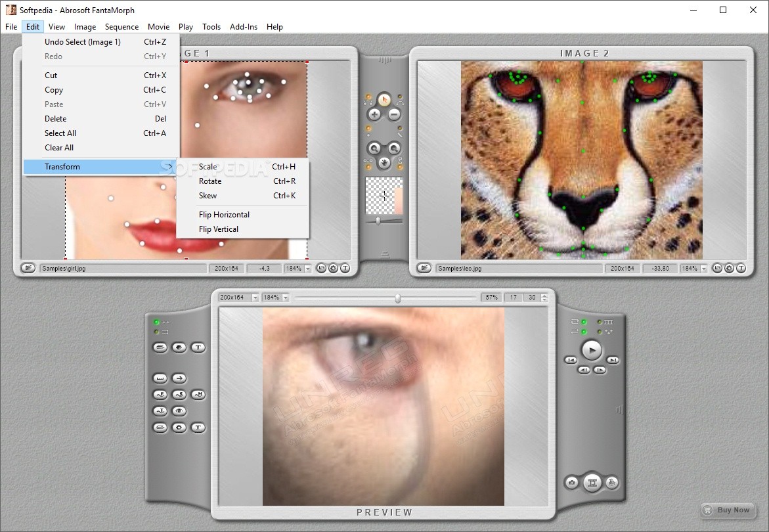This screenshot has width=769, height=532.
Task: Pick the zoom out magnifier tool
Action: click(394, 148)
